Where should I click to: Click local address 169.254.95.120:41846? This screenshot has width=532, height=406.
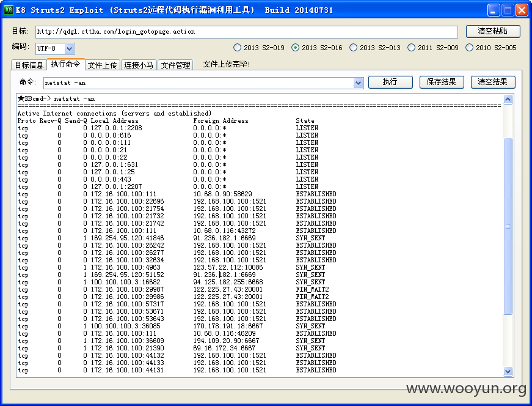pyautogui.click(x=127, y=238)
